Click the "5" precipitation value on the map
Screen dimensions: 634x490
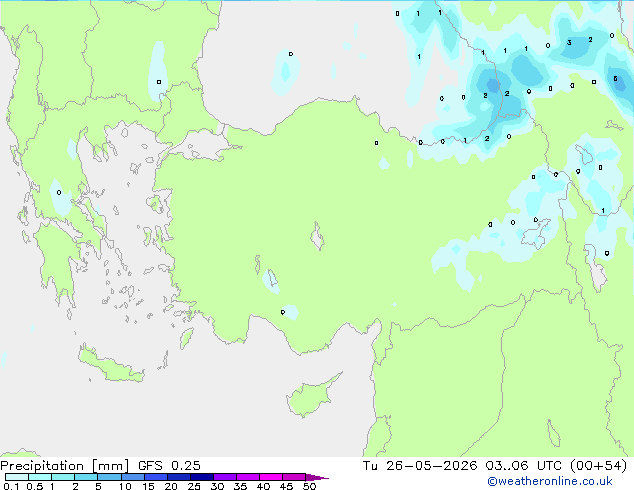coord(615,79)
